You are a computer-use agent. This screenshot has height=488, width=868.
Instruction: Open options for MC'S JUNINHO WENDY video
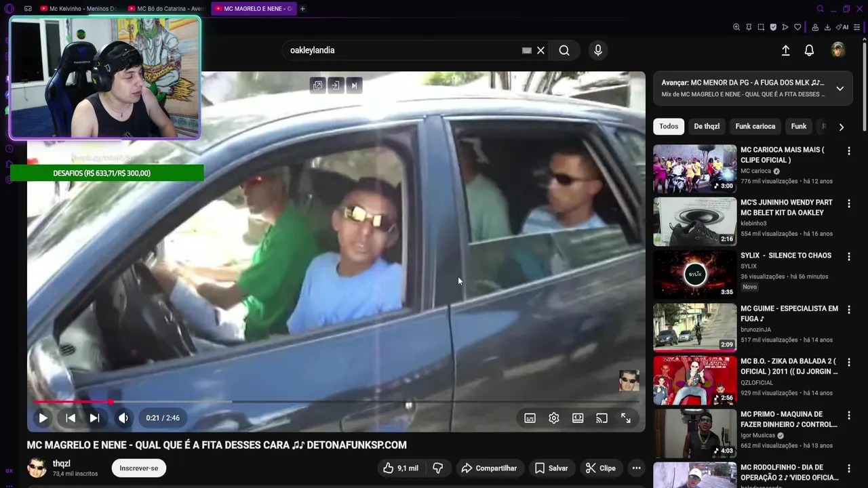pyautogui.click(x=848, y=203)
